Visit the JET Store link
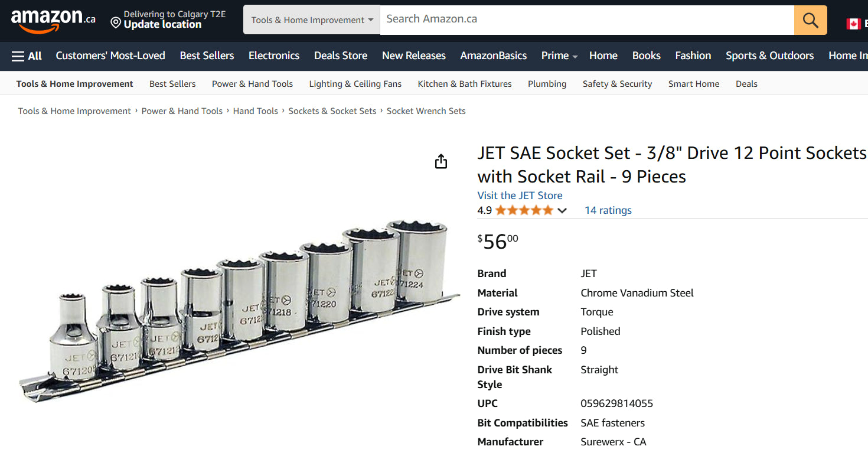Screen dimensions: 868x456 520,196
